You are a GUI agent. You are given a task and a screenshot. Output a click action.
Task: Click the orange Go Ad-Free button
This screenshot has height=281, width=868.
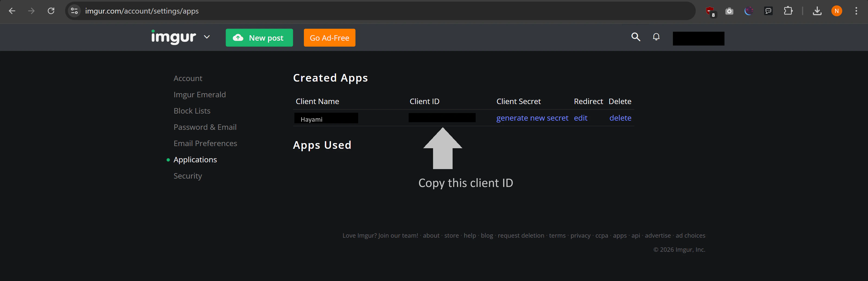[x=329, y=38]
